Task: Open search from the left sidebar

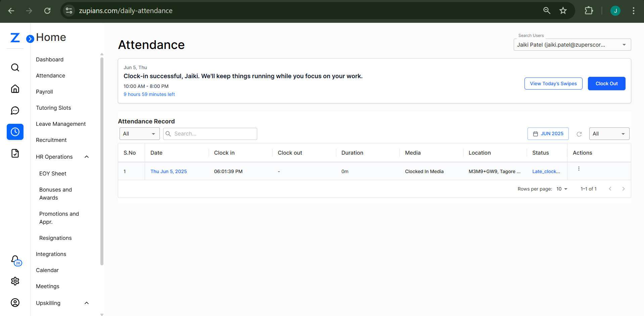Action: click(x=15, y=67)
